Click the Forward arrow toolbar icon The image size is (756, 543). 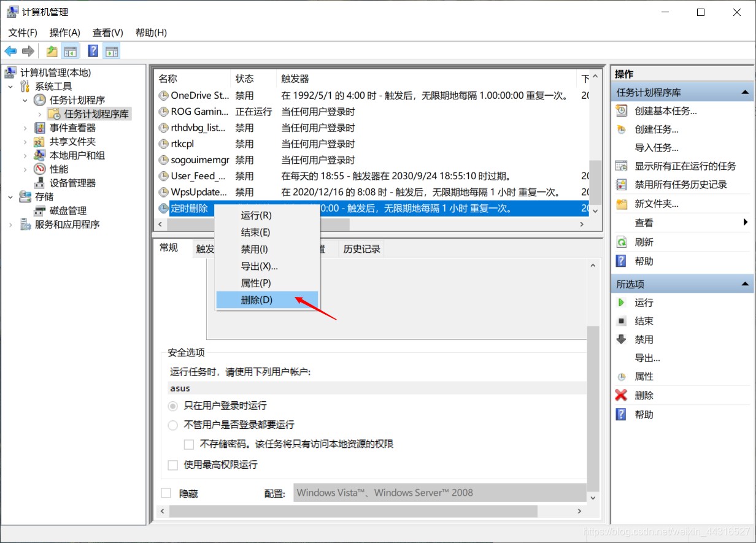point(28,51)
